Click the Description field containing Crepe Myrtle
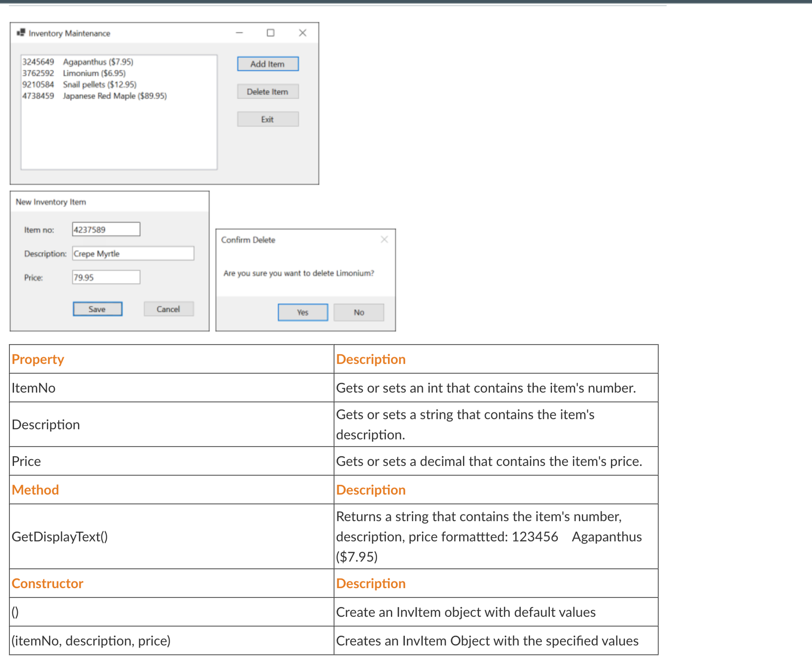 133,254
